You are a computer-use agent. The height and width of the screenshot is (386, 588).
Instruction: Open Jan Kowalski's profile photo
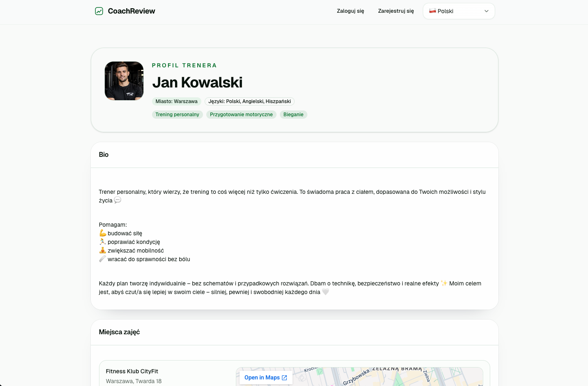pos(124,81)
